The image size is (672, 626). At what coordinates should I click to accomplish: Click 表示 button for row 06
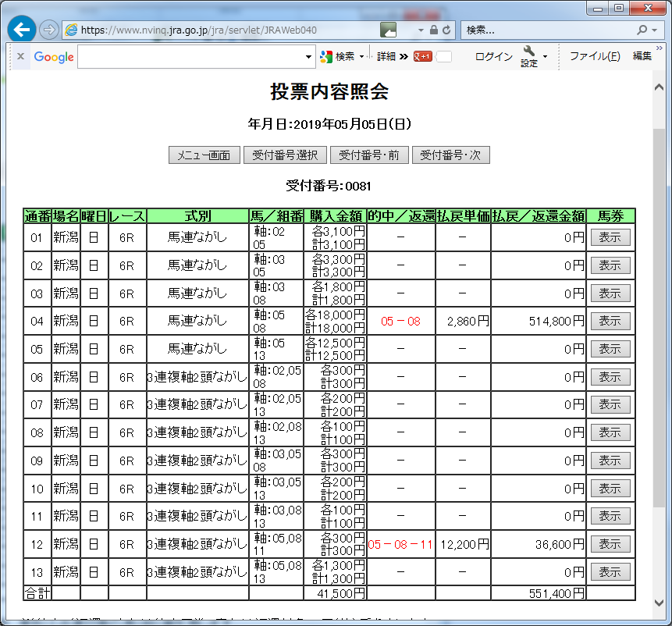(x=610, y=377)
